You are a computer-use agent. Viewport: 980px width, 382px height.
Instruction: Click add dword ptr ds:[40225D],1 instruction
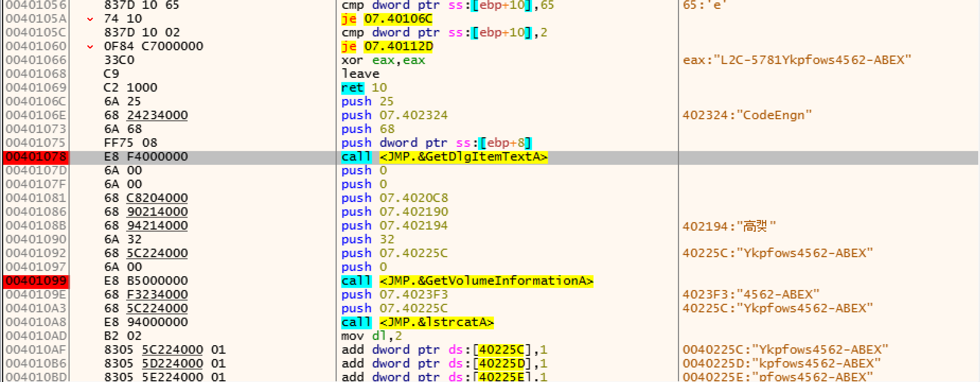pos(444,363)
